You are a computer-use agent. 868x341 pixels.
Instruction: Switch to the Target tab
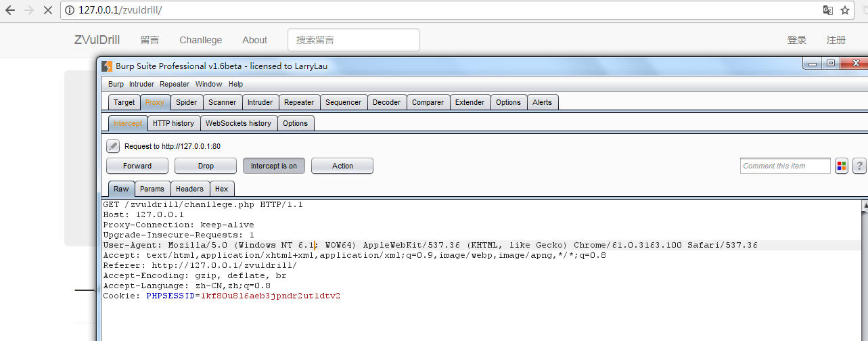(x=124, y=102)
